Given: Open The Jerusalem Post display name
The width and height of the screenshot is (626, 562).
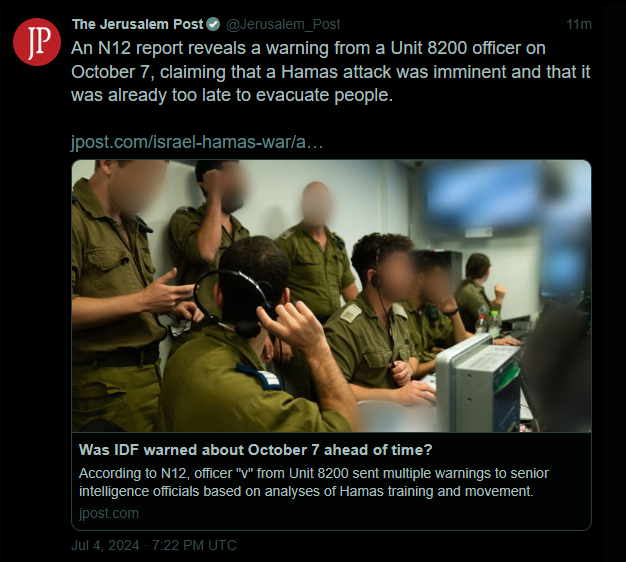Looking at the screenshot, I should click(138, 24).
